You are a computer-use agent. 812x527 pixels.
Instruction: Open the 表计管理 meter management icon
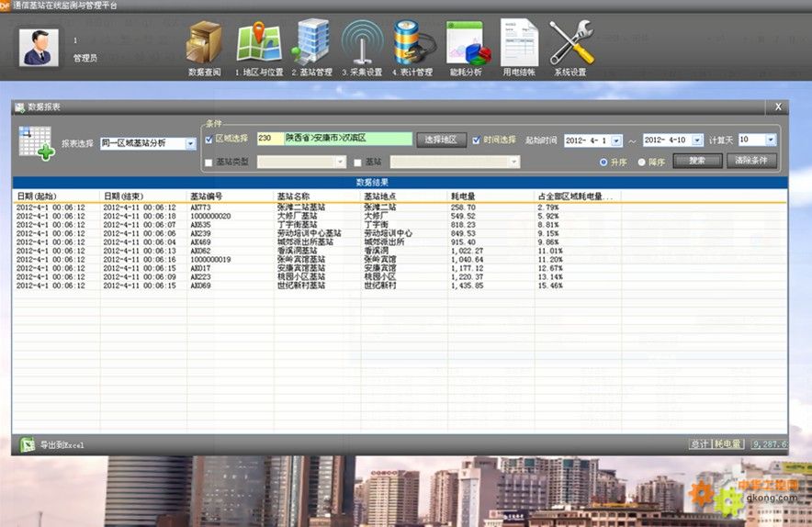(x=412, y=42)
